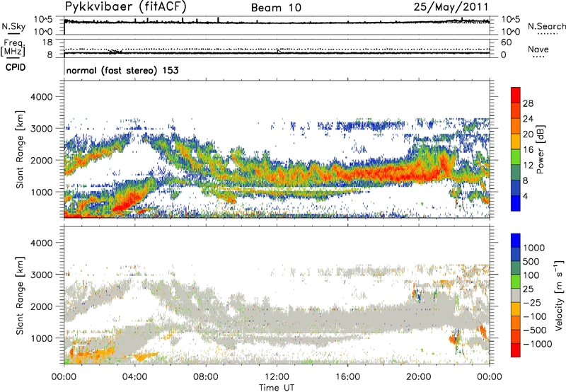Click velocity panel 'Slant Range [km]' label
Viewport: 566px width, 392px height.
click(20, 296)
